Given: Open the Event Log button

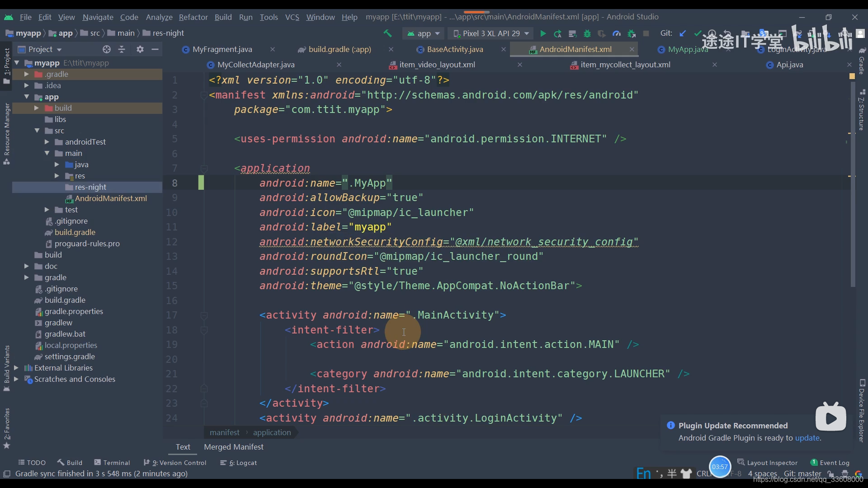Looking at the screenshot, I should click(830, 463).
